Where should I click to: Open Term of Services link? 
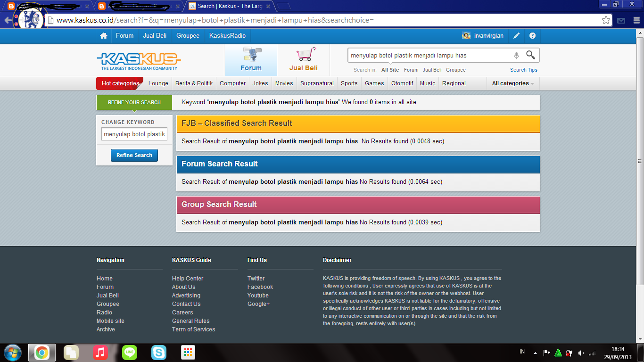click(193, 329)
